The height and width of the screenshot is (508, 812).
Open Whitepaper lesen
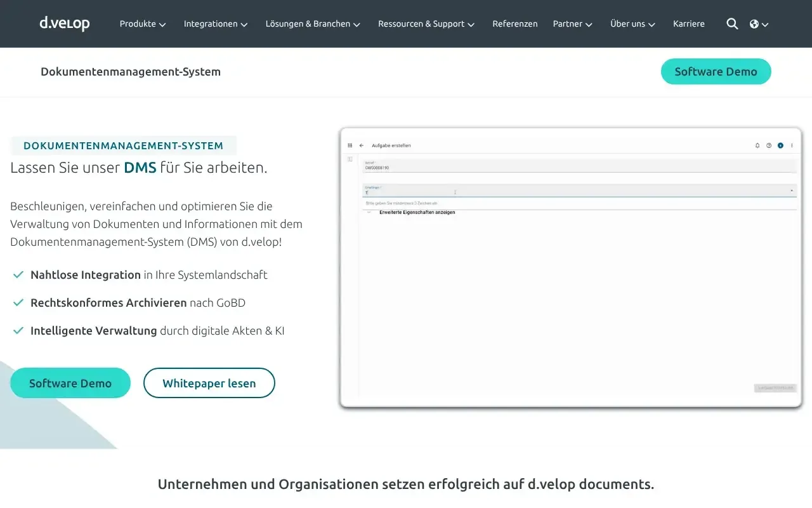209,383
